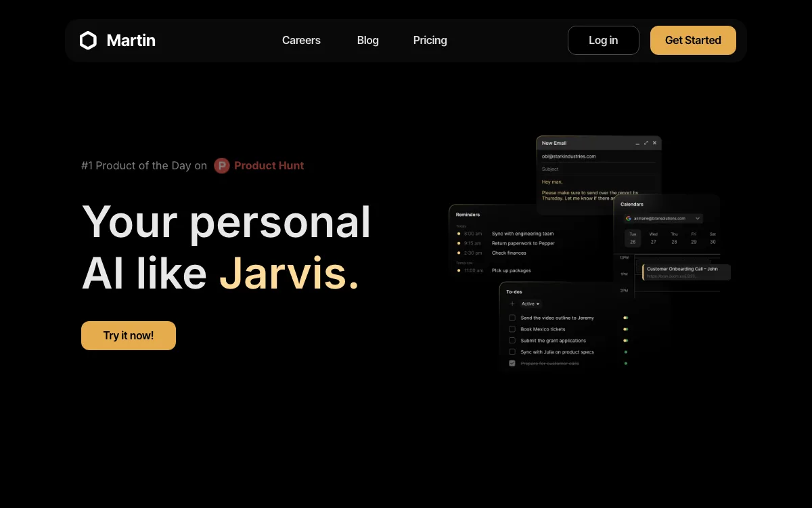812x508 pixels.
Task: Click the word 'Jarvis.' in the headline
Action: (x=289, y=274)
